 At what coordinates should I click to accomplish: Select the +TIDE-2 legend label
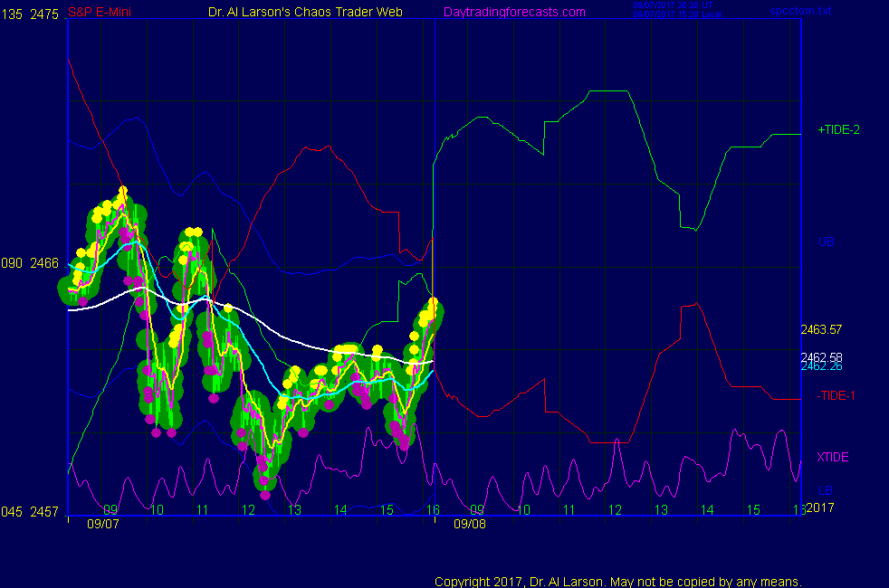[x=838, y=129]
